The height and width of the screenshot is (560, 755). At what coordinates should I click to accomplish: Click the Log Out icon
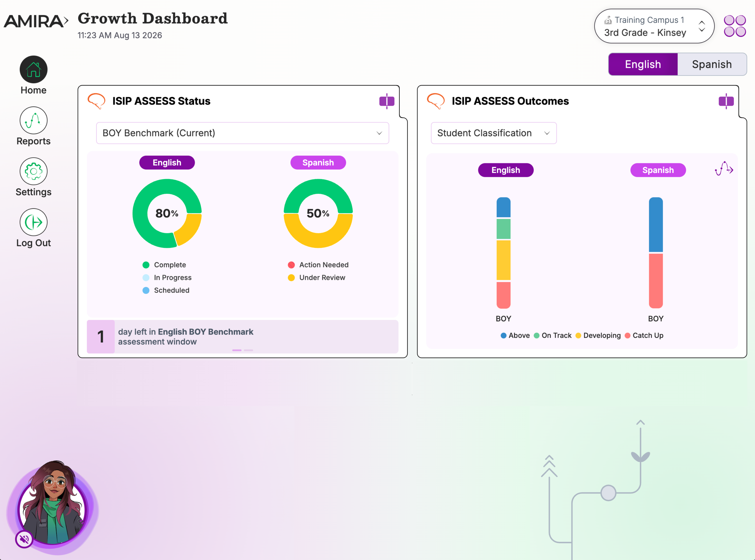pos(33,222)
